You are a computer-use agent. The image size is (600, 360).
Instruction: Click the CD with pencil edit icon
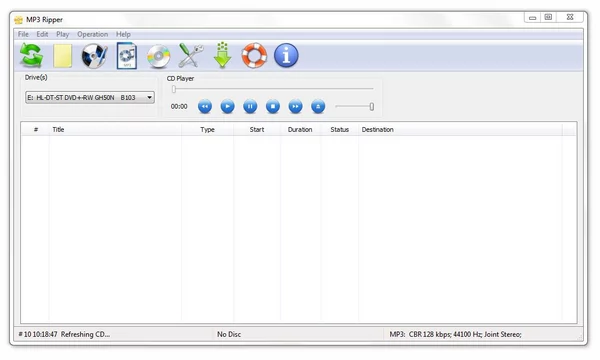pos(94,56)
